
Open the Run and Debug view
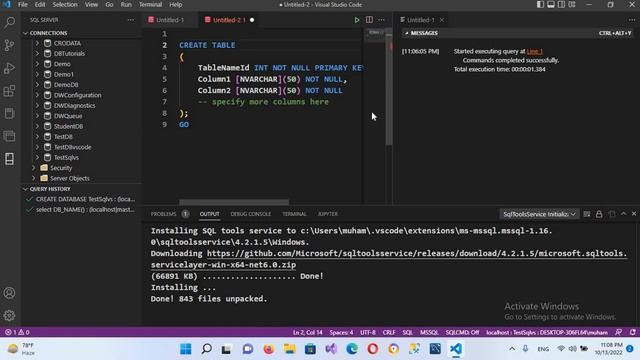(x=9, y=68)
